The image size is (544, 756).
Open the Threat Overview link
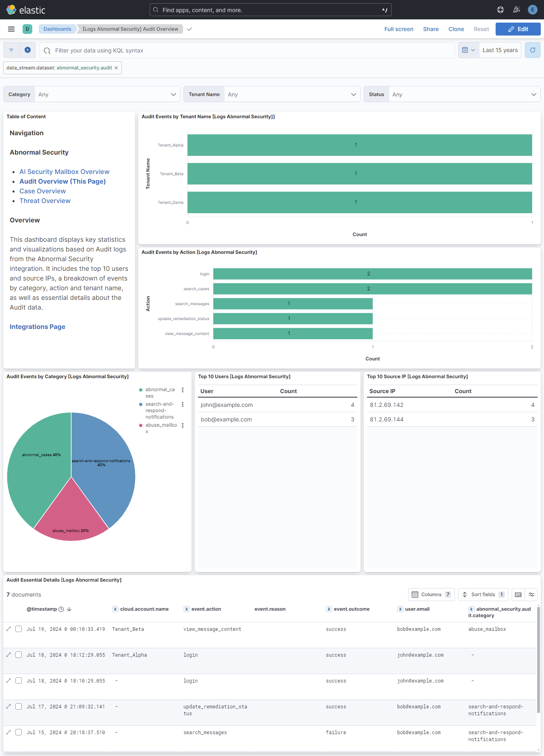(x=45, y=201)
